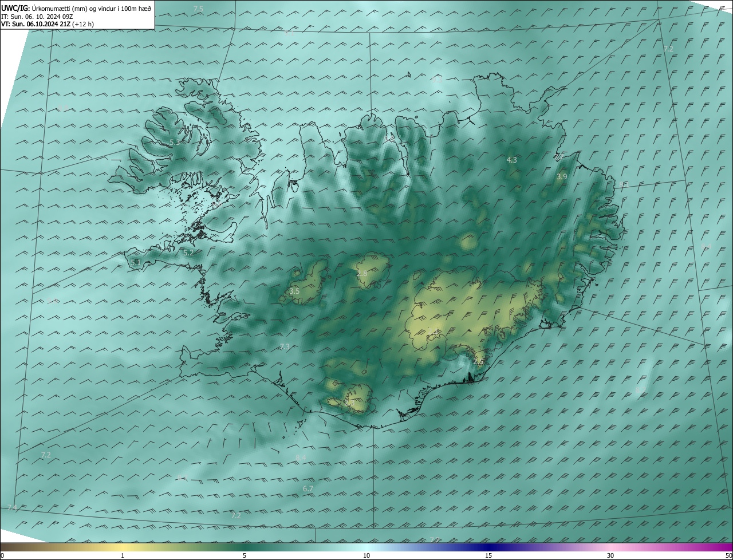Click the yellow segment of the colour scale
Image resolution: width=733 pixels, height=560 pixels.
pos(123,547)
